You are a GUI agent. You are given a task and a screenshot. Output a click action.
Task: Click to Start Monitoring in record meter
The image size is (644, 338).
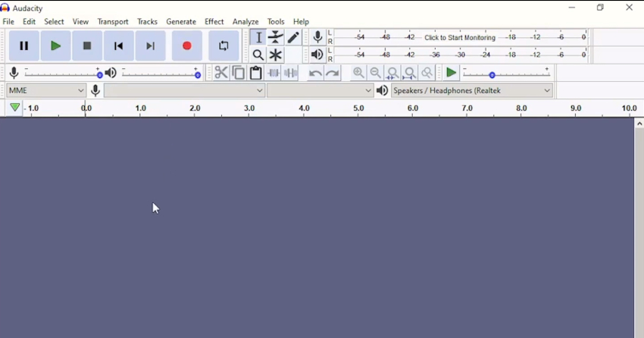[x=460, y=37]
